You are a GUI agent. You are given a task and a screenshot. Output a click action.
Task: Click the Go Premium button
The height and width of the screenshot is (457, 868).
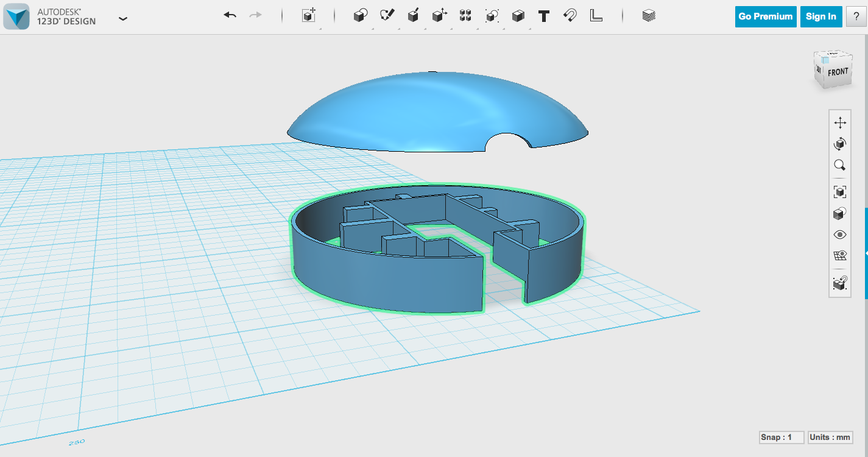(x=765, y=16)
